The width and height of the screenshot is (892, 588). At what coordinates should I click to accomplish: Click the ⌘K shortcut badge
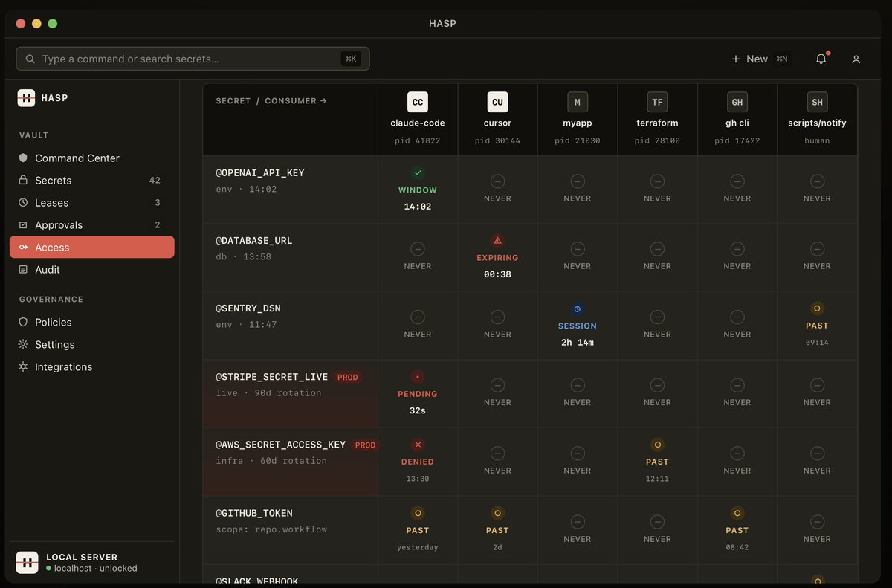point(351,59)
